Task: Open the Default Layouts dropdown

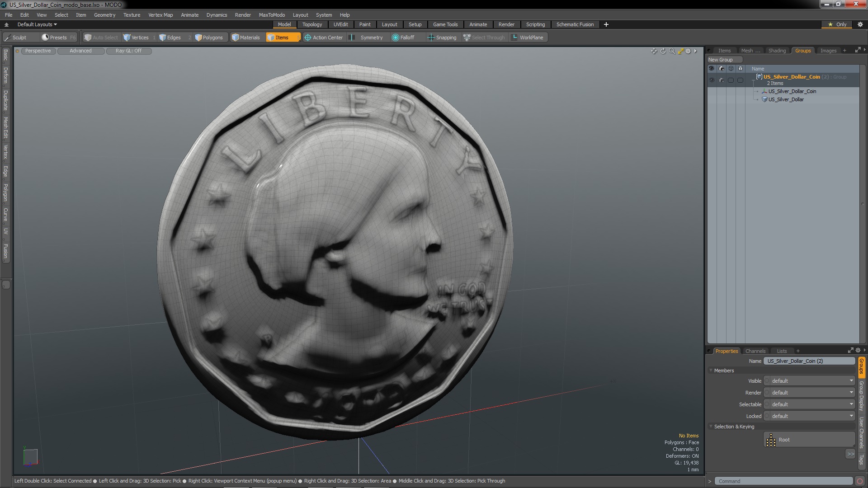Action: pyautogui.click(x=37, y=24)
